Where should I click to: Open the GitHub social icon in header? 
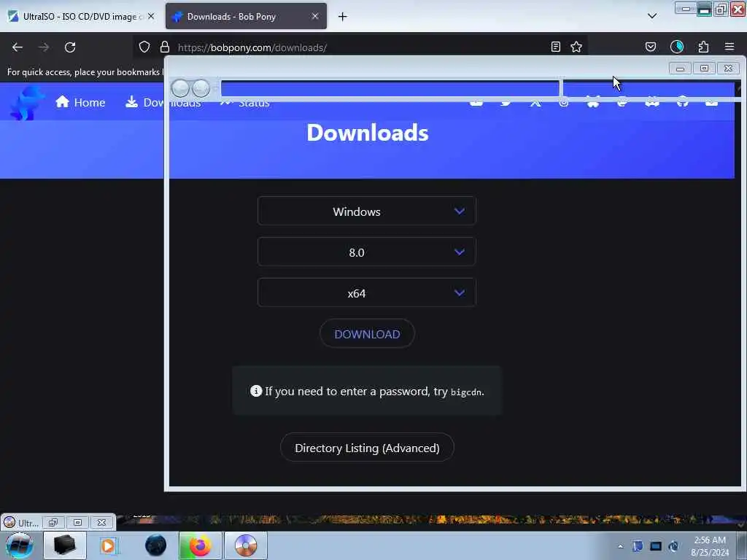(x=682, y=102)
